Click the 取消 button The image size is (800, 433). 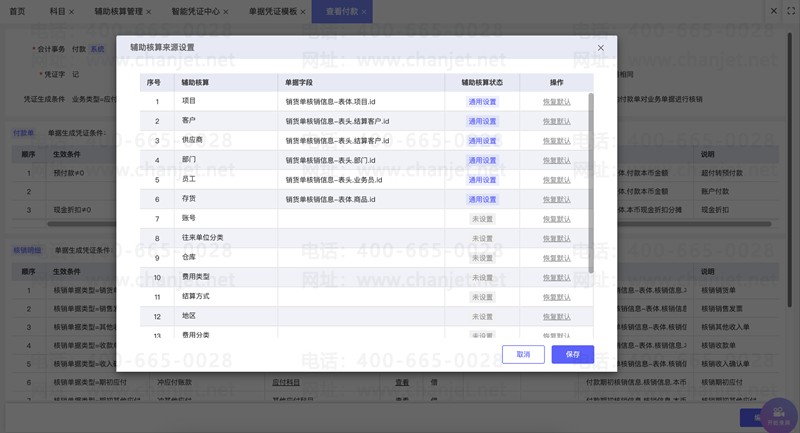tap(523, 354)
